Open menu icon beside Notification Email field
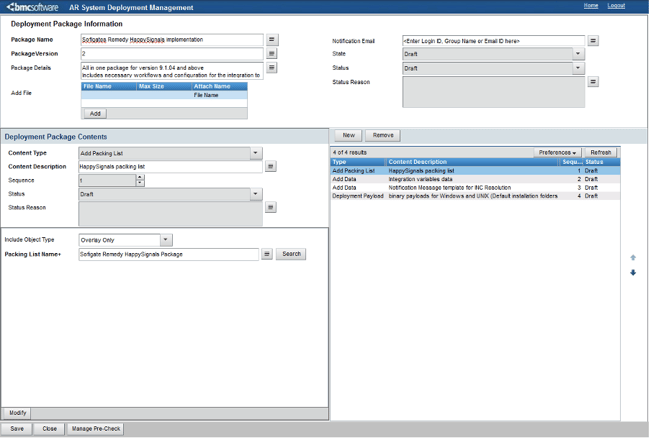The width and height of the screenshot is (651, 440). 593,41
